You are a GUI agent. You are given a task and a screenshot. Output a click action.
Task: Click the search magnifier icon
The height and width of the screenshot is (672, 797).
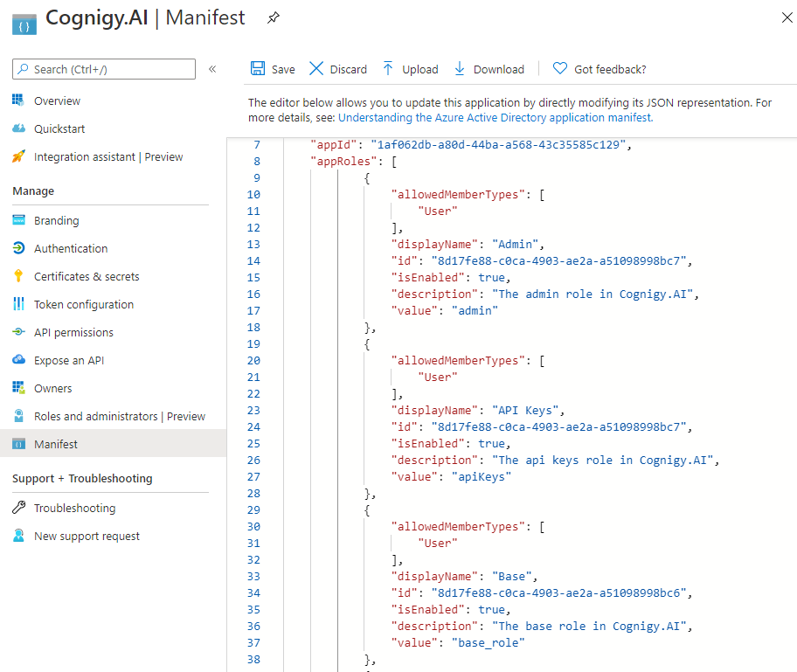(x=23, y=69)
